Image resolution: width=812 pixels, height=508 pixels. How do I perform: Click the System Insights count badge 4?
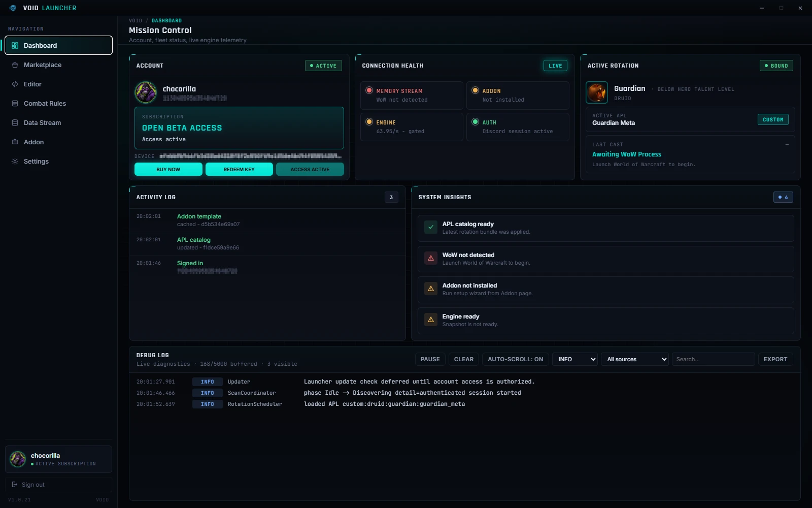tap(783, 197)
